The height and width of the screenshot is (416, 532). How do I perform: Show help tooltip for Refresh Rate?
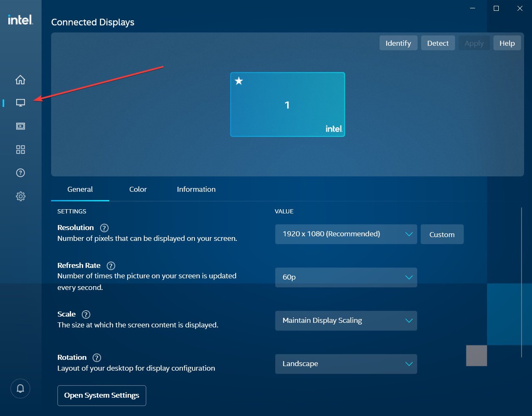pos(111,266)
